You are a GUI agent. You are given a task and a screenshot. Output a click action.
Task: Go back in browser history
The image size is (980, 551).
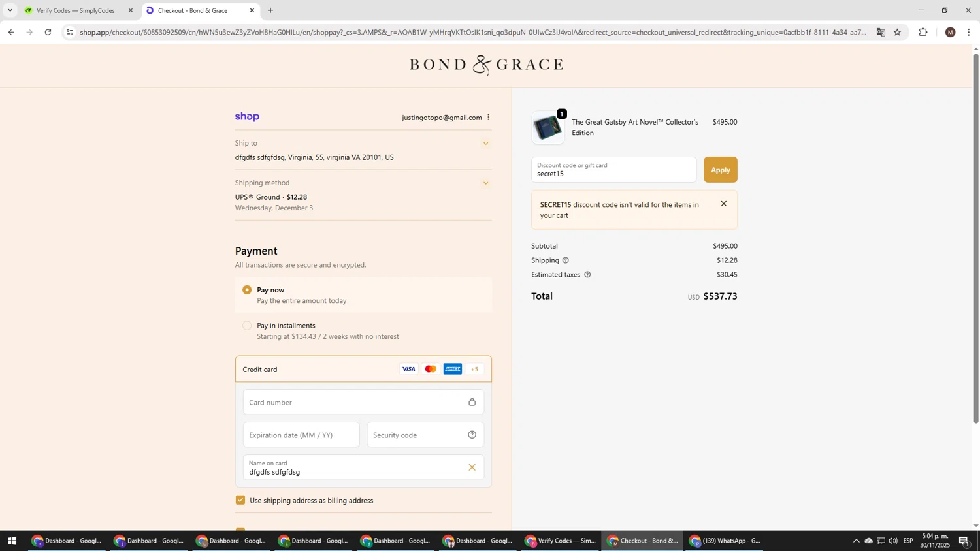[x=11, y=32]
